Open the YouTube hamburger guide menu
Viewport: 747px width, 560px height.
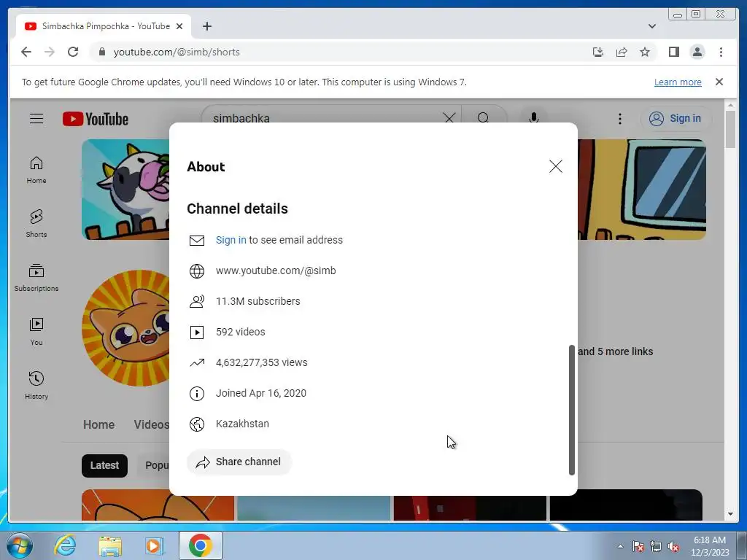(36, 119)
